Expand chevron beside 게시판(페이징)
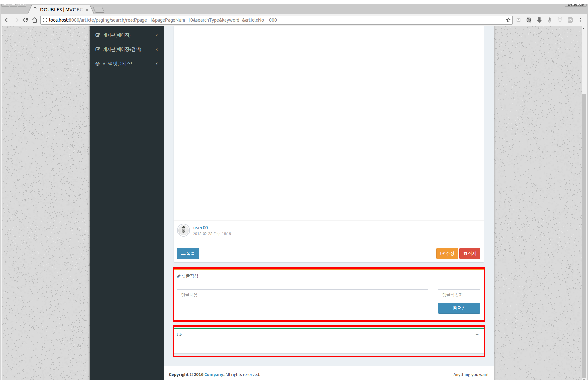588x384 pixels. pyautogui.click(x=157, y=35)
